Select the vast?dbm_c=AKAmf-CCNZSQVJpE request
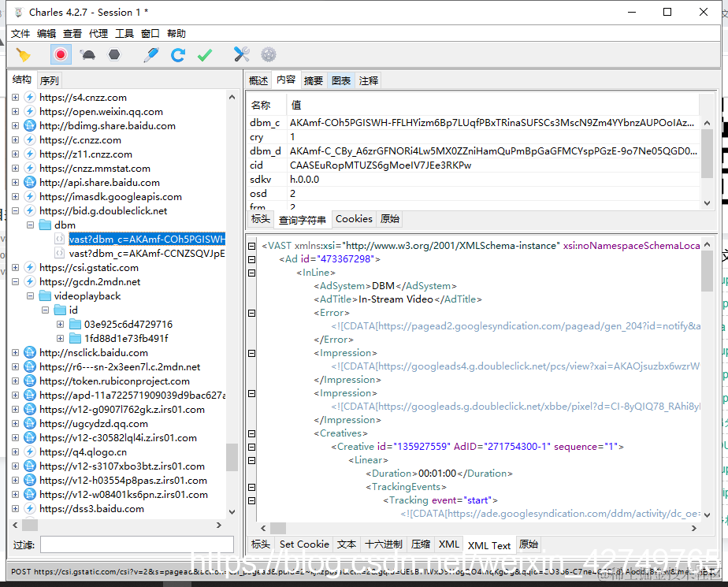The height and width of the screenshot is (587, 728). pyautogui.click(x=147, y=253)
